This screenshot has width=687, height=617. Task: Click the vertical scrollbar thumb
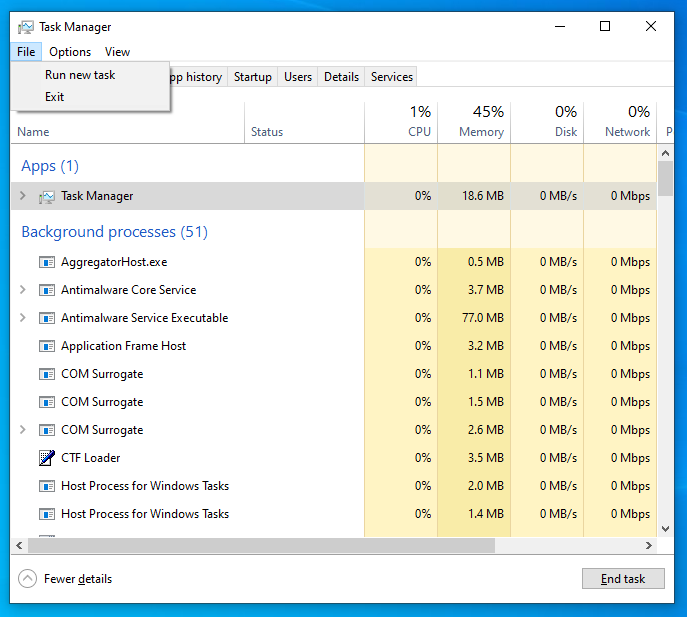click(x=666, y=179)
